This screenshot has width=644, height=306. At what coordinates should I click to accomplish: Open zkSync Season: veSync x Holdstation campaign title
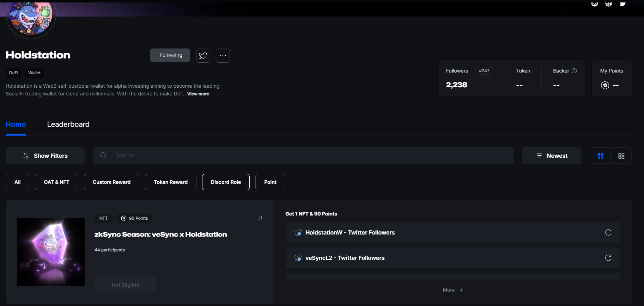(x=161, y=235)
